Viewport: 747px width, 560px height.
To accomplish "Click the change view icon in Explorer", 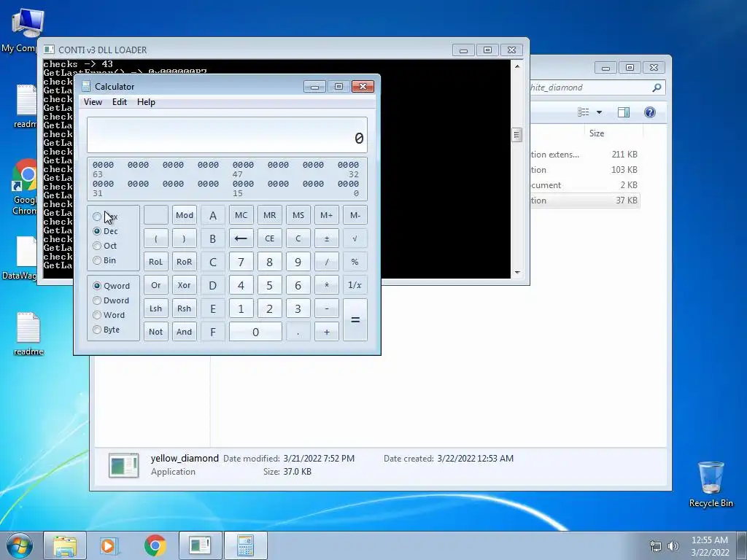I will tap(584, 112).
